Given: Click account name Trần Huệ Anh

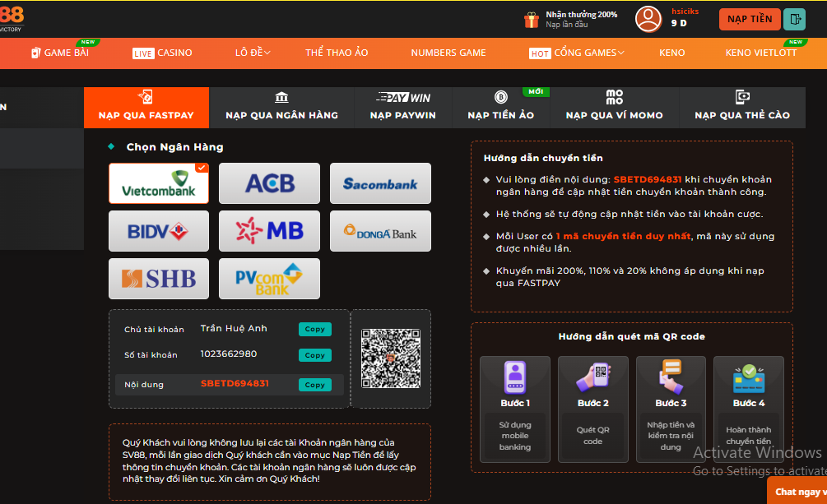Looking at the screenshot, I should coord(234,328).
